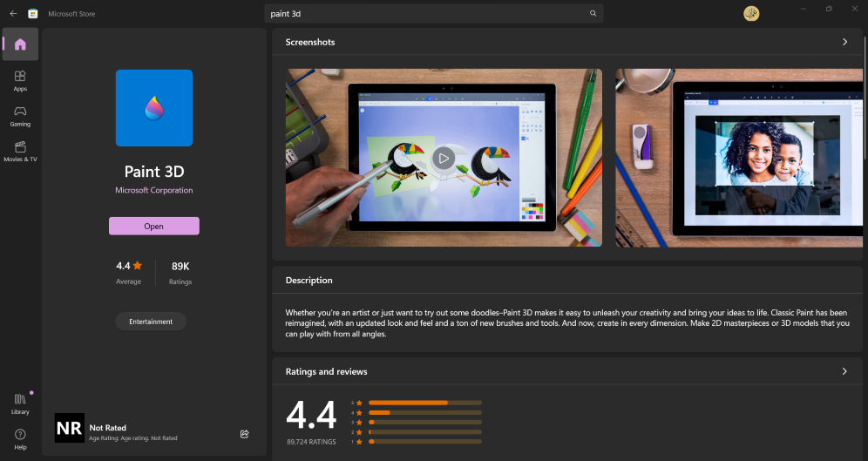Open the Gaming section

pyautogui.click(x=21, y=116)
